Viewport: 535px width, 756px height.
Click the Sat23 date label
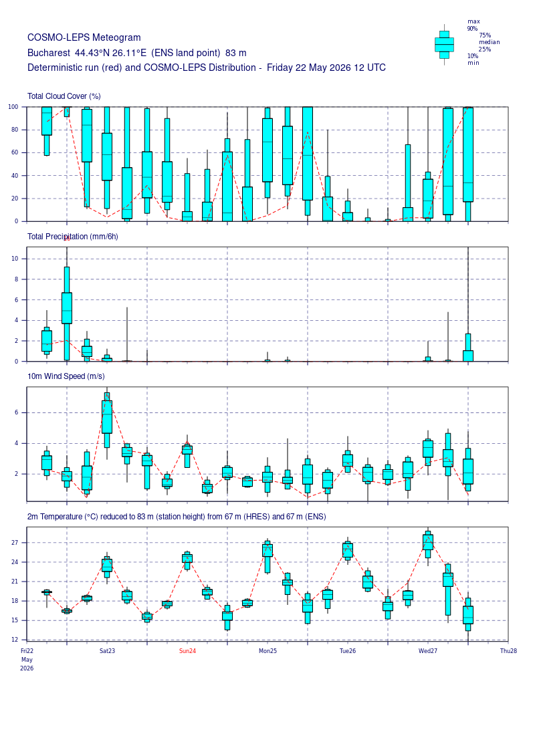pyautogui.click(x=107, y=651)
